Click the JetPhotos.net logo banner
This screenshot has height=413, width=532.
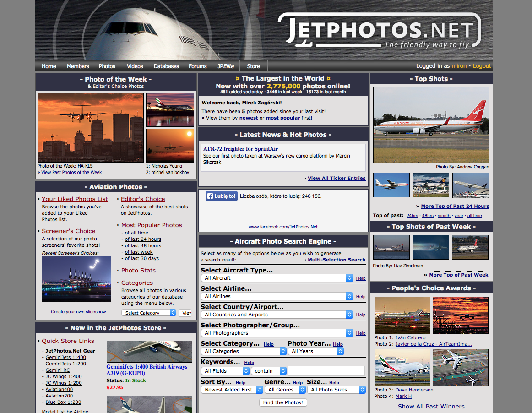(x=379, y=31)
